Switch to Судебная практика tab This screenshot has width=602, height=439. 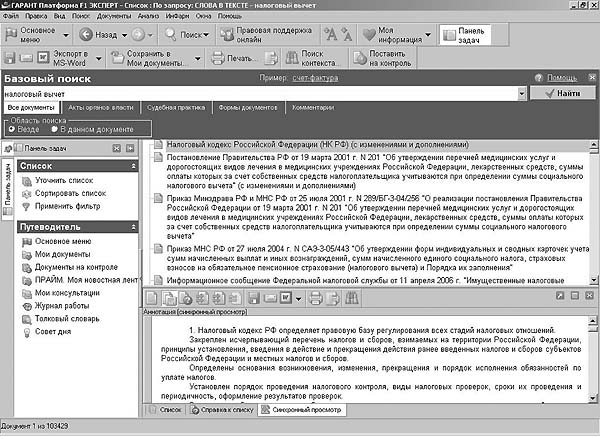176,108
